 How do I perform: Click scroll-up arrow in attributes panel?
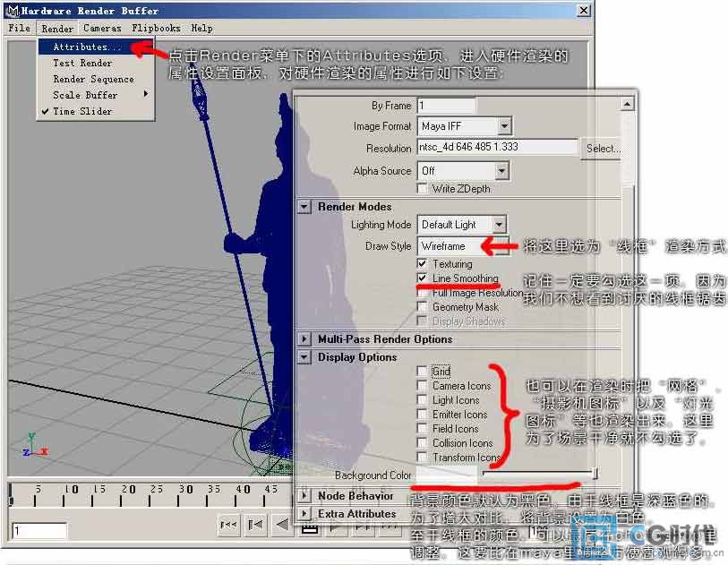(x=627, y=105)
